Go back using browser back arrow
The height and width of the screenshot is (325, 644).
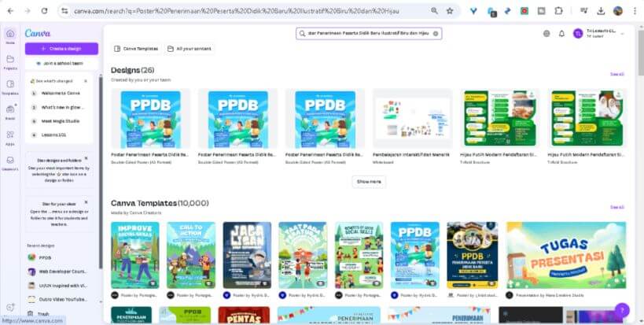[x=10, y=11]
